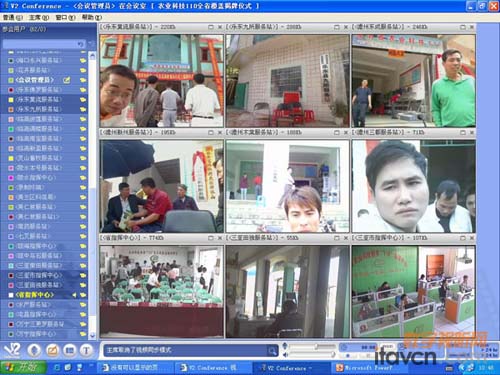Maximize the top-left video window
Image resolution: width=500 pixels, height=375 pixels.
coord(211,27)
